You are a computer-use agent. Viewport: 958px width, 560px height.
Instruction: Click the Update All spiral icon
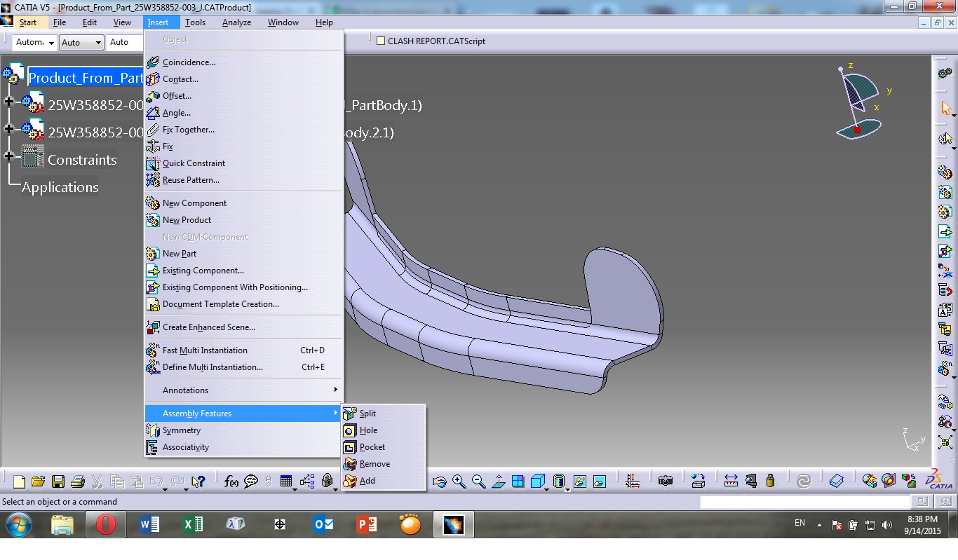pyautogui.click(x=804, y=482)
